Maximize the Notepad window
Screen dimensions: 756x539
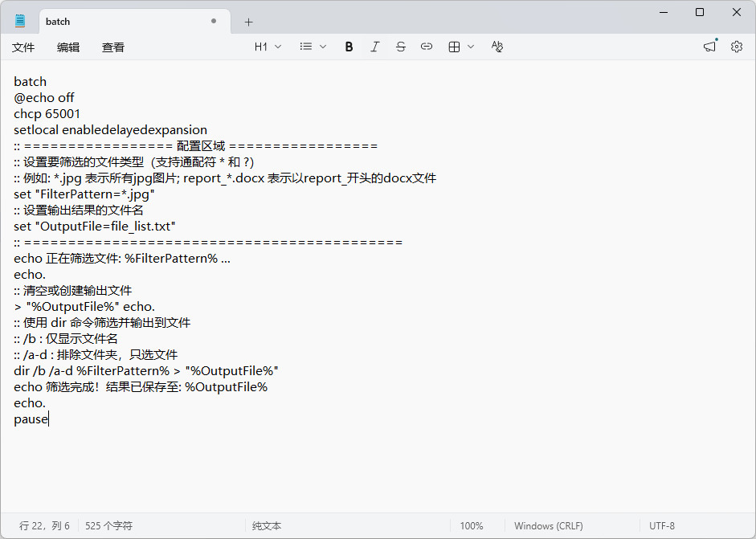click(700, 12)
